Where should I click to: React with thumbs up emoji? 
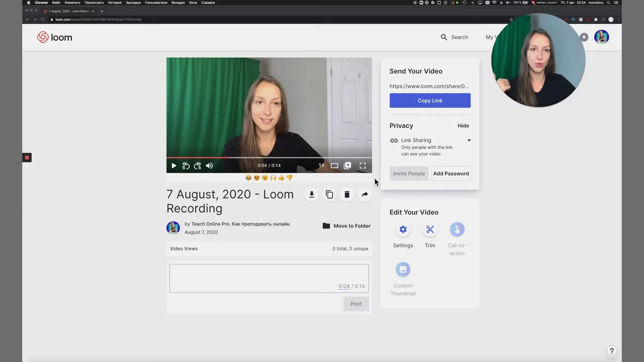tap(281, 178)
